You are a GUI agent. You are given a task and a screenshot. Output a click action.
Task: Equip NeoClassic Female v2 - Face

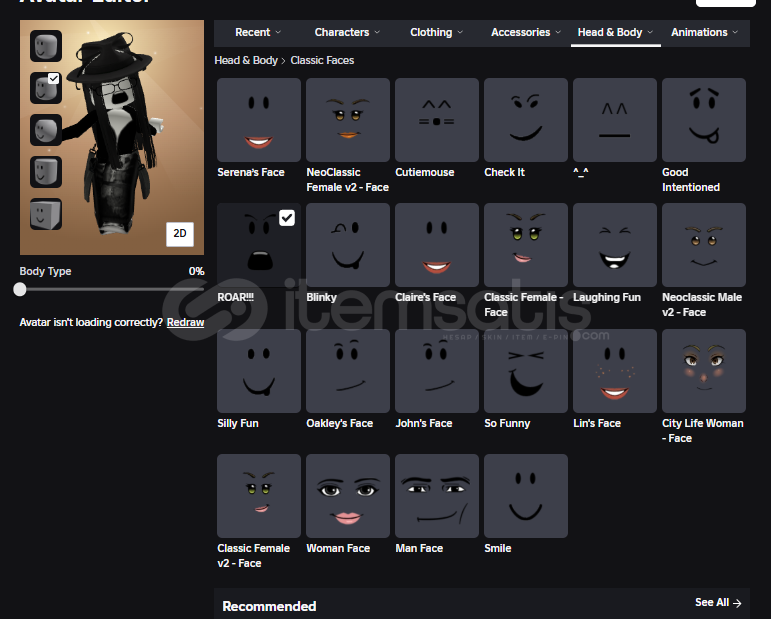[x=348, y=120]
